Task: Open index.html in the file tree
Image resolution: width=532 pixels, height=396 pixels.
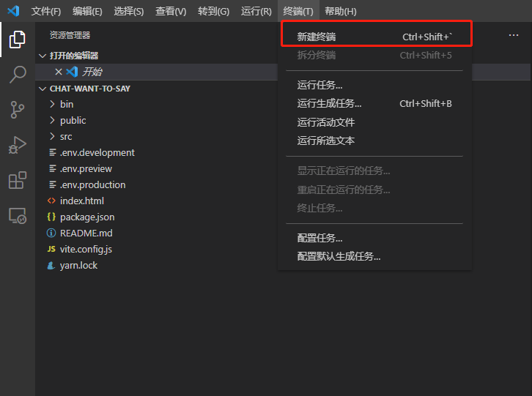Action: 82,201
